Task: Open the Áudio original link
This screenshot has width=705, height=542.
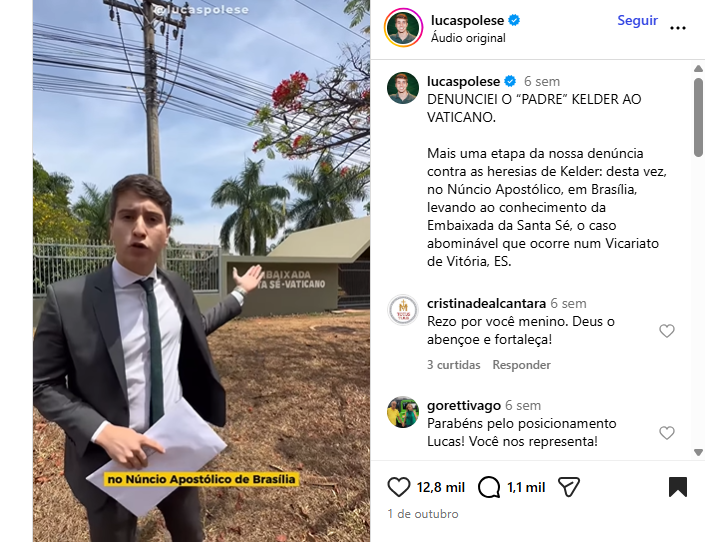Action: pyautogui.click(x=468, y=38)
